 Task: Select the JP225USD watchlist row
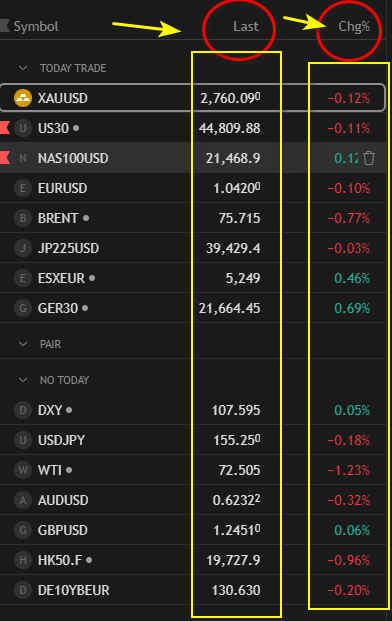pyautogui.click(x=192, y=248)
